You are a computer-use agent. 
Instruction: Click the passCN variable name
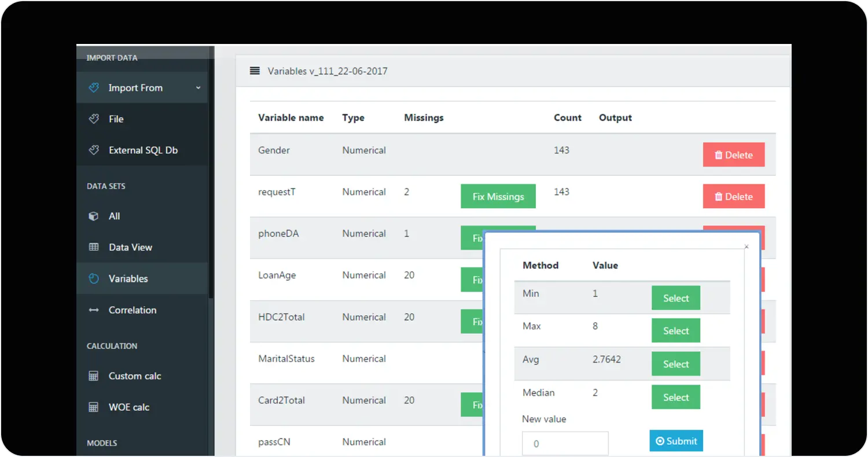coord(274,442)
